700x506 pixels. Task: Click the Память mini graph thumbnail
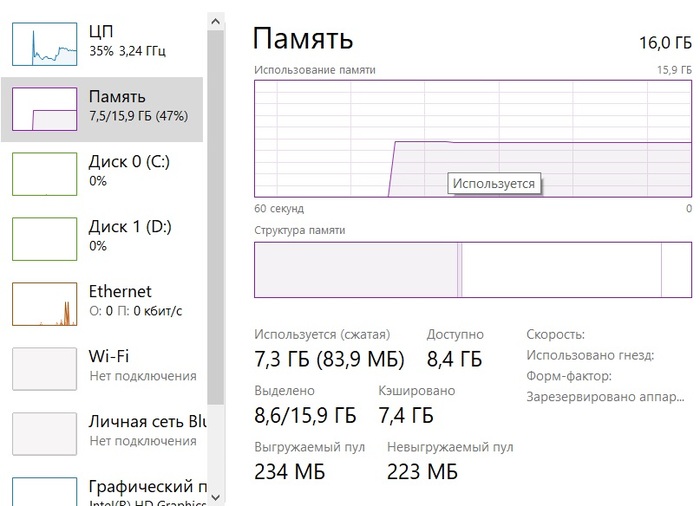[x=44, y=108]
